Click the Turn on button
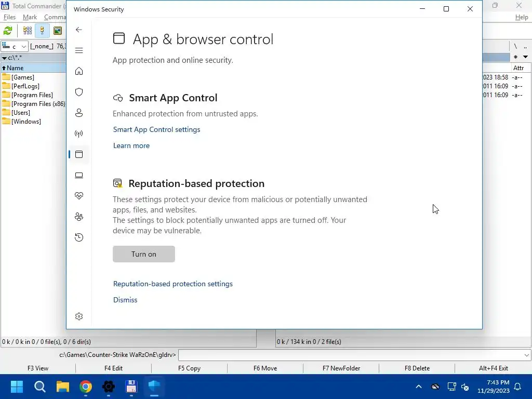 pyautogui.click(x=144, y=254)
